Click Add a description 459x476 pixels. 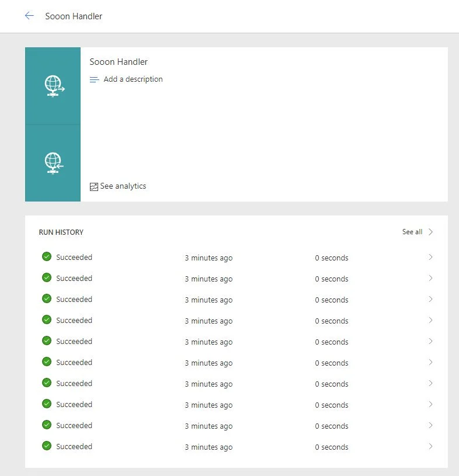pyautogui.click(x=133, y=79)
